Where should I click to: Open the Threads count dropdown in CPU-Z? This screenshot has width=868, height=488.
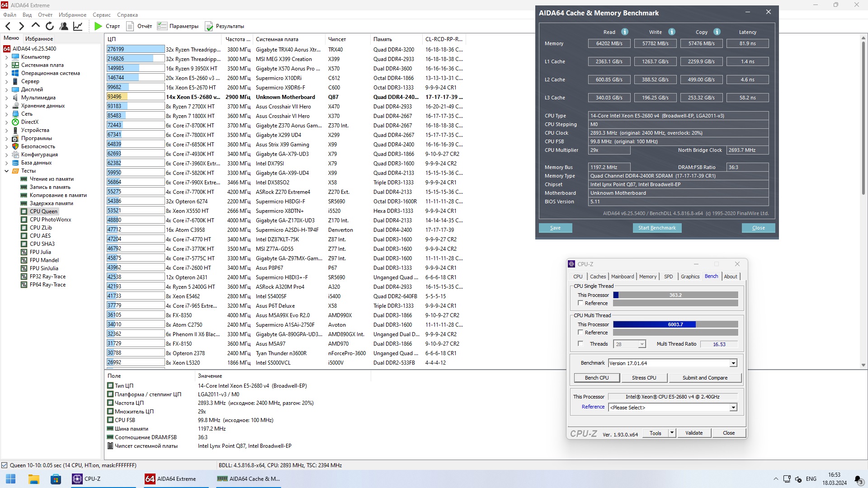tap(642, 344)
